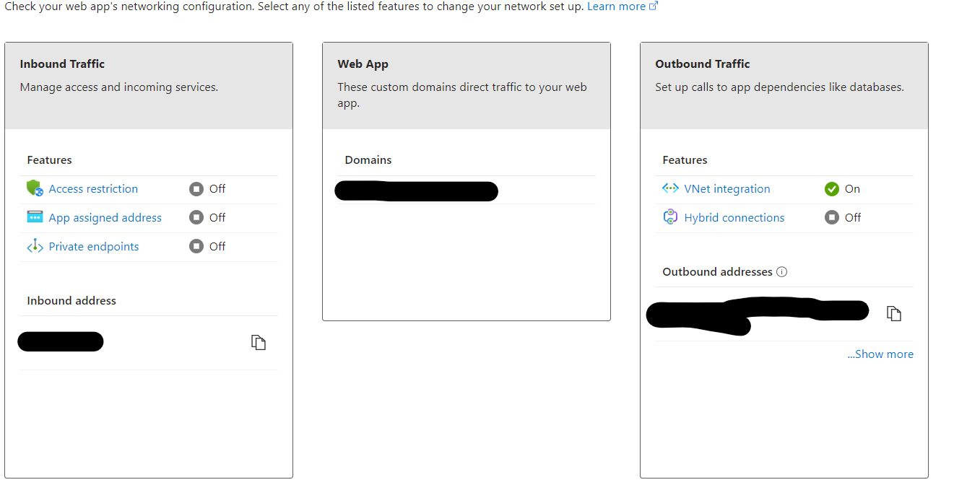Open the Hybrid connections link
Image resolution: width=980 pixels, height=485 pixels.
(734, 218)
